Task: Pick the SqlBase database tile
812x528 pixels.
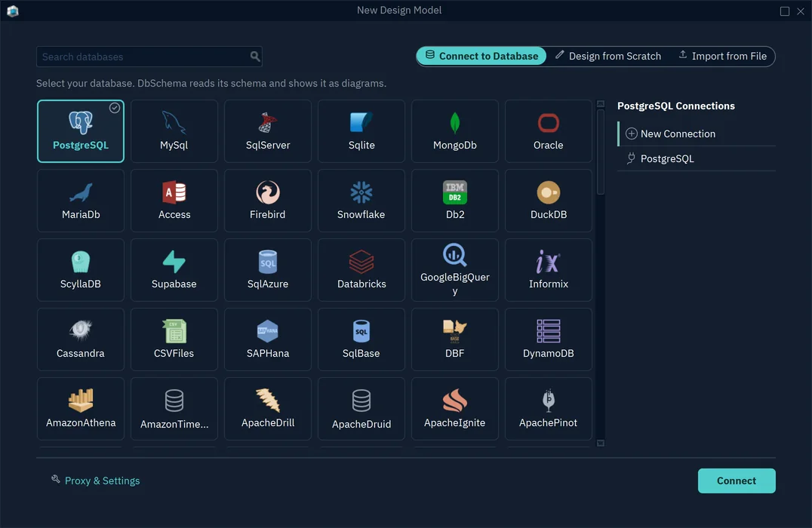Action: coord(361,339)
